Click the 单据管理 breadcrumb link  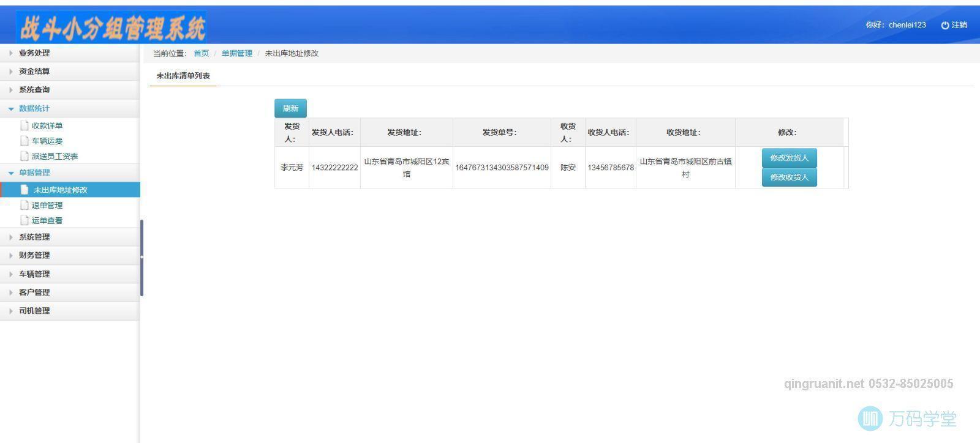point(237,53)
